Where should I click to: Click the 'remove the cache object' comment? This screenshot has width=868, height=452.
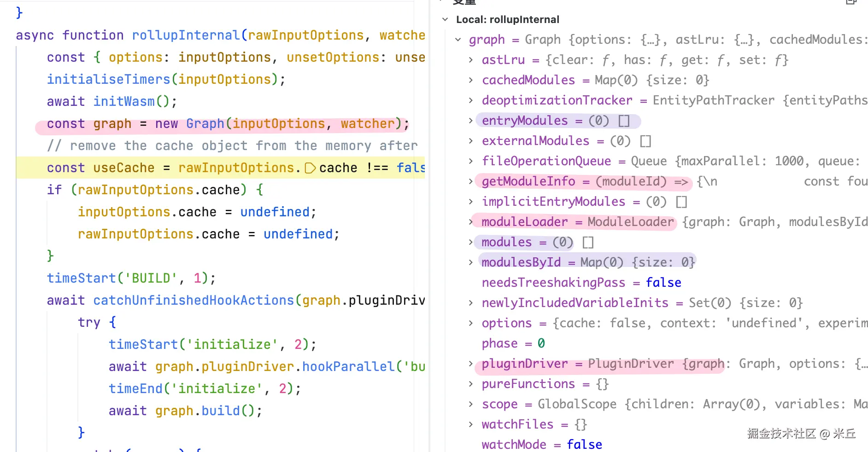click(x=232, y=146)
